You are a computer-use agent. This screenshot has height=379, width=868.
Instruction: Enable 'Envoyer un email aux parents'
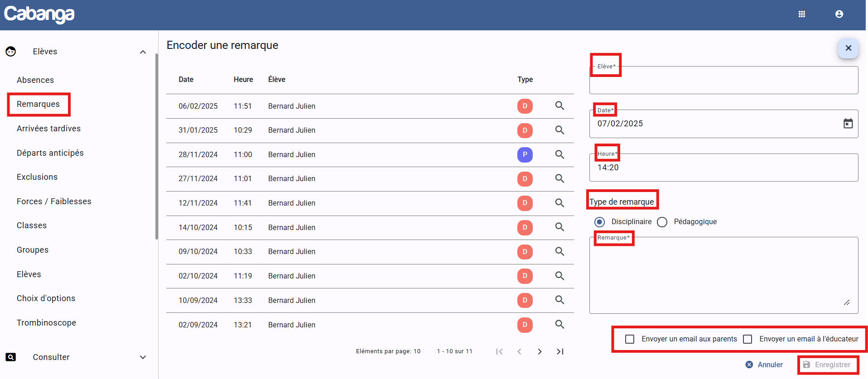(630, 339)
